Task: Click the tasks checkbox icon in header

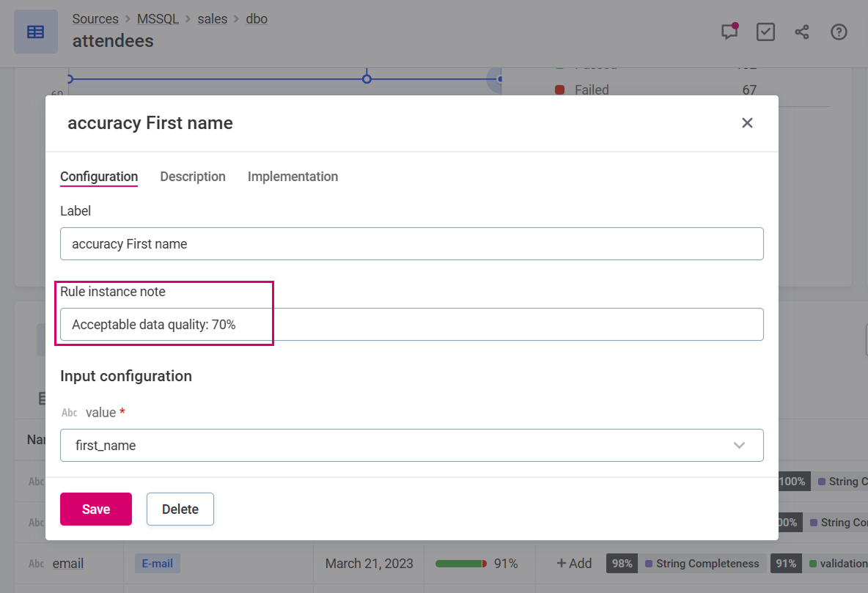Action: pyautogui.click(x=765, y=32)
